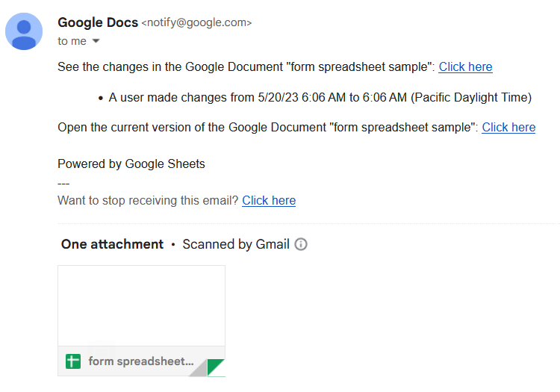Open the attachment preview thumbnail
This screenshot has height=392, width=560.
[x=141, y=305]
